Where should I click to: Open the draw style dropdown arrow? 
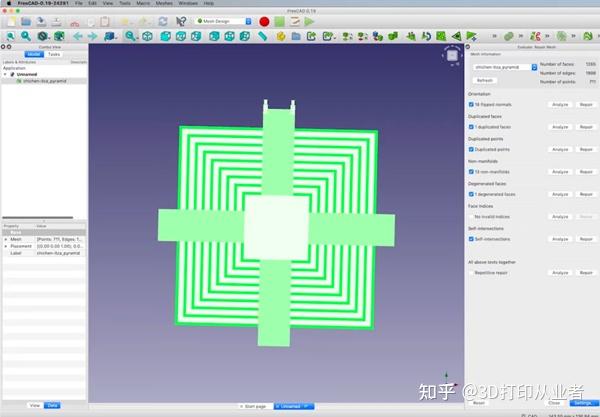[49, 37]
